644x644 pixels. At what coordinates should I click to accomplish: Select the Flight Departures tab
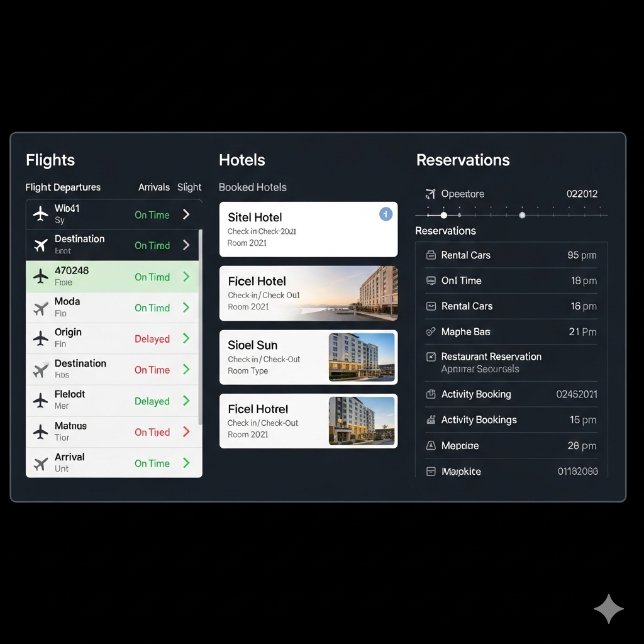click(x=63, y=187)
